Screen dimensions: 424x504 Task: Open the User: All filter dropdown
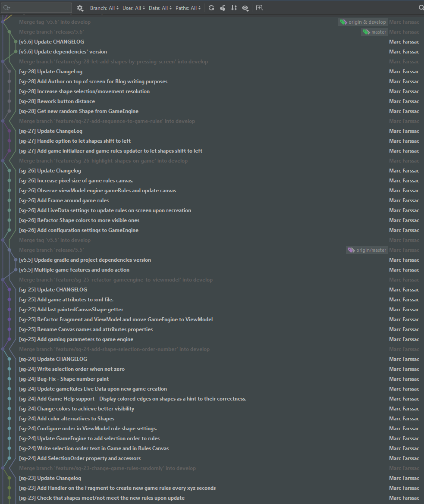click(x=134, y=8)
